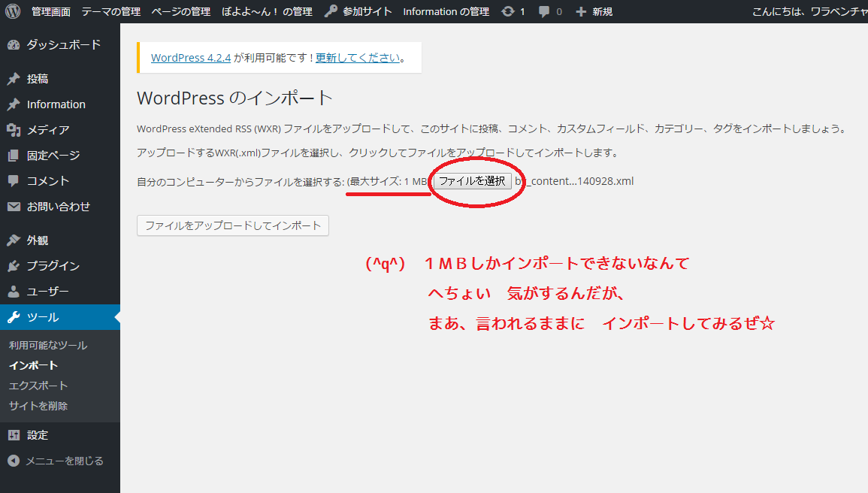Open the user greeting こんにちは menu
Viewport: 868px width, 493px height.
pos(809,11)
